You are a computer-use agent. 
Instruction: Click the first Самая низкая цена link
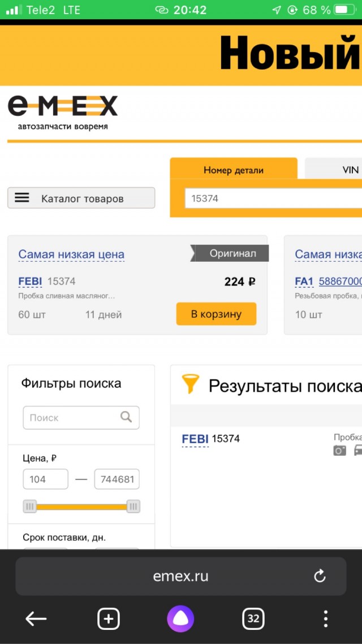[71, 254]
